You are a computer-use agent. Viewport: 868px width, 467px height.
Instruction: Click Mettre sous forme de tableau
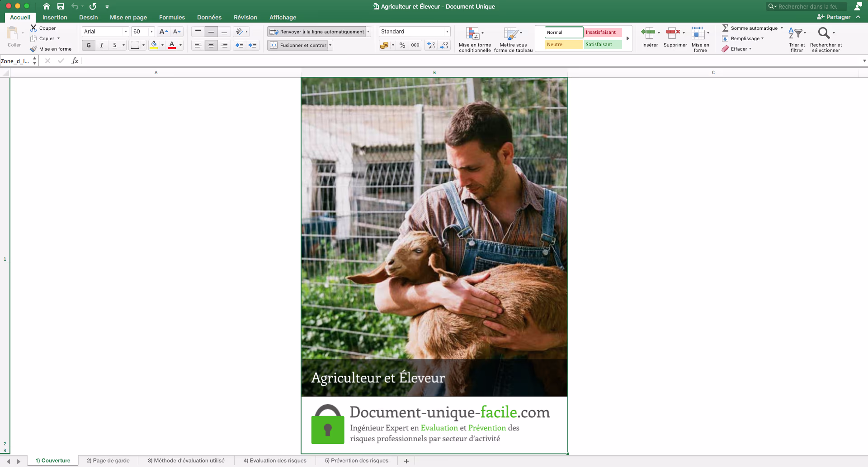click(x=513, y=39)
